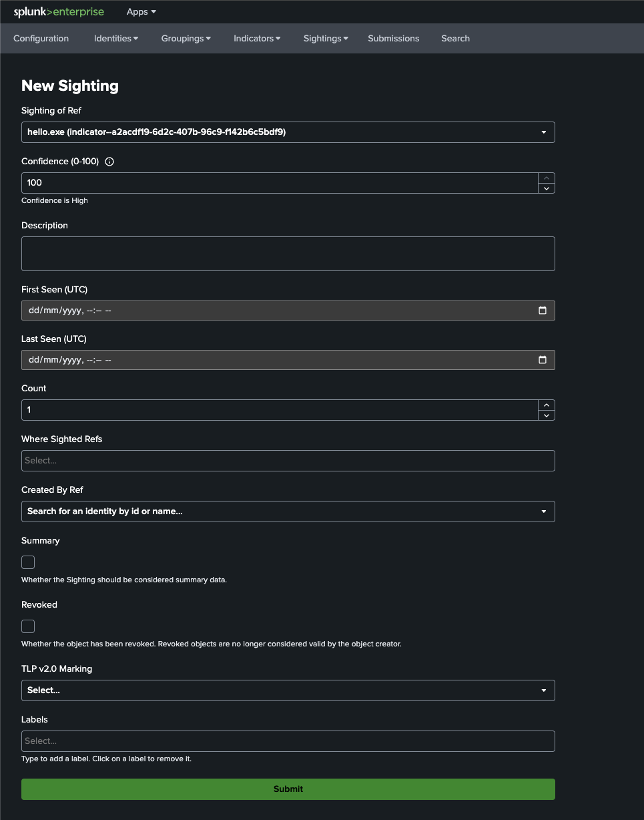Check the Summary checkbox
644x820 pixels.
[x=28, y=562]
